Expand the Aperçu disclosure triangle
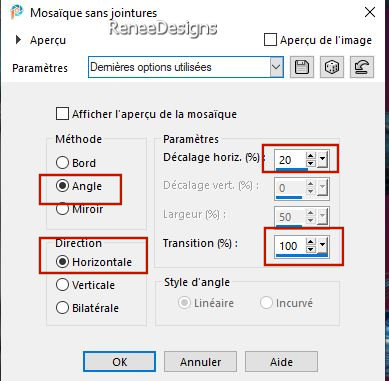The height and width of the screenshot is (381, 389). [x=19, y=40]
